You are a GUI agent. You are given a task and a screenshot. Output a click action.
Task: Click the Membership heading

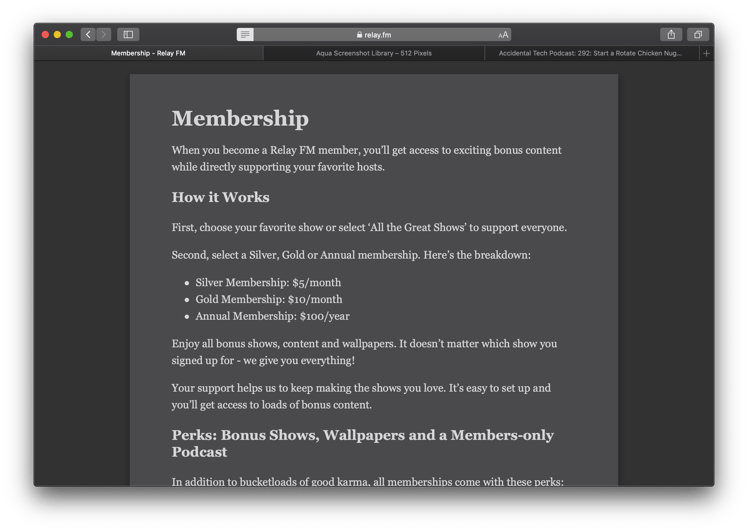click(240, 118)
